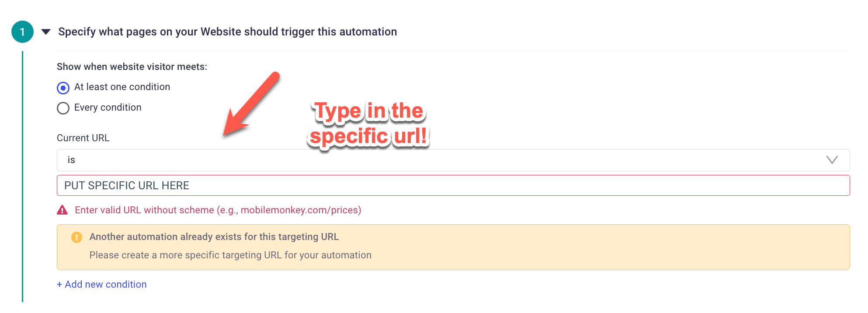The image size is (868, 313).
Task: Click the large red arrow annotation
Action: click(251, 104)
